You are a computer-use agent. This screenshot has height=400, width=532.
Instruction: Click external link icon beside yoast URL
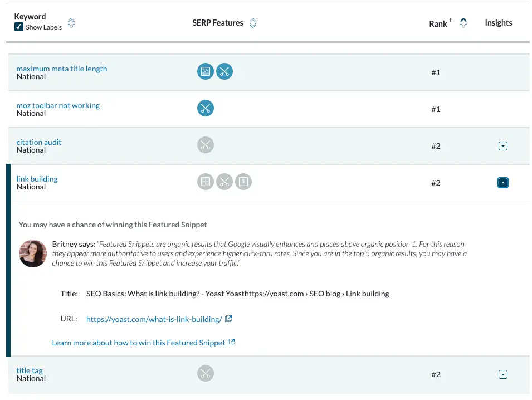point(228,319)
